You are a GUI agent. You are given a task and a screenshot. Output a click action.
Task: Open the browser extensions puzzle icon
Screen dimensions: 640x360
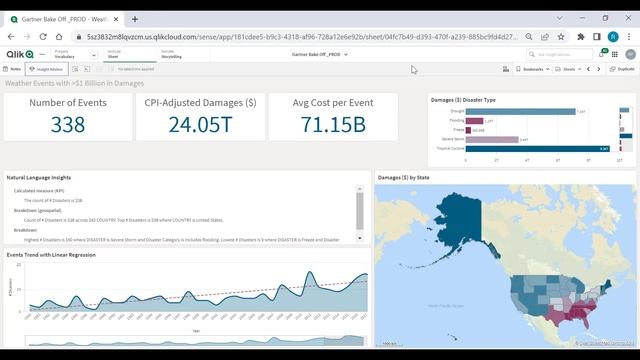(580, 37)
